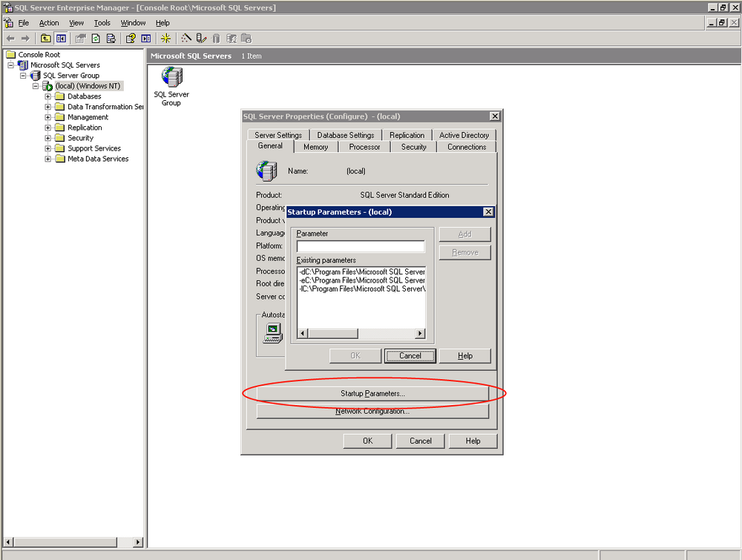
Task: Click the Export List toolbar icon
Action: (111, 39)
